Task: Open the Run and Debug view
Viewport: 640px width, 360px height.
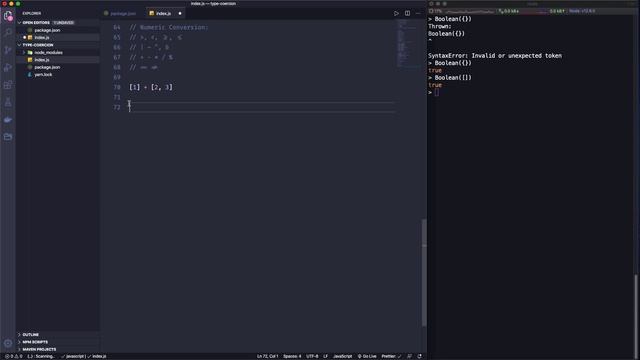Action: coord(8,67)
